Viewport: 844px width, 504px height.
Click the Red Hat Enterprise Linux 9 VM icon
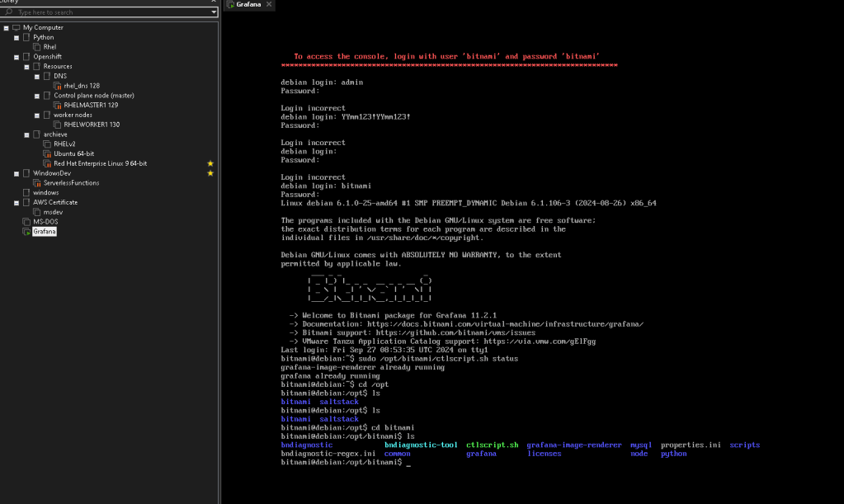click(x=47, y=163)
